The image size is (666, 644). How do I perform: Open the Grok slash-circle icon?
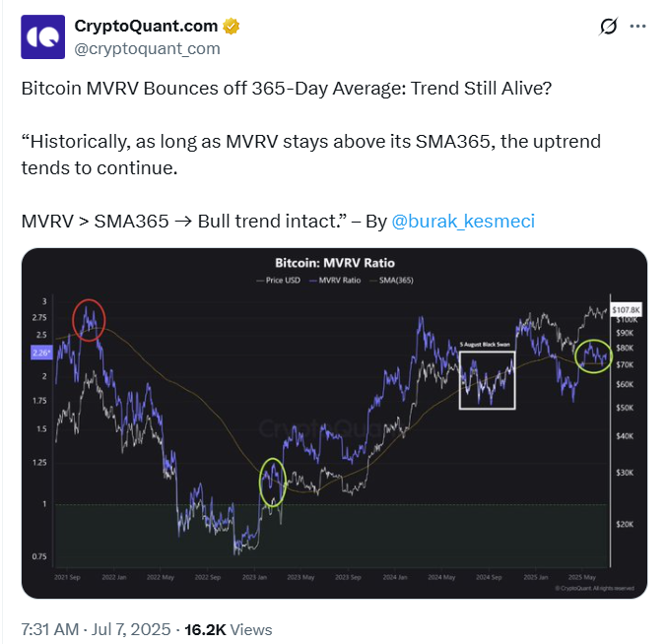pyautogui.click(x=608, y=27)
